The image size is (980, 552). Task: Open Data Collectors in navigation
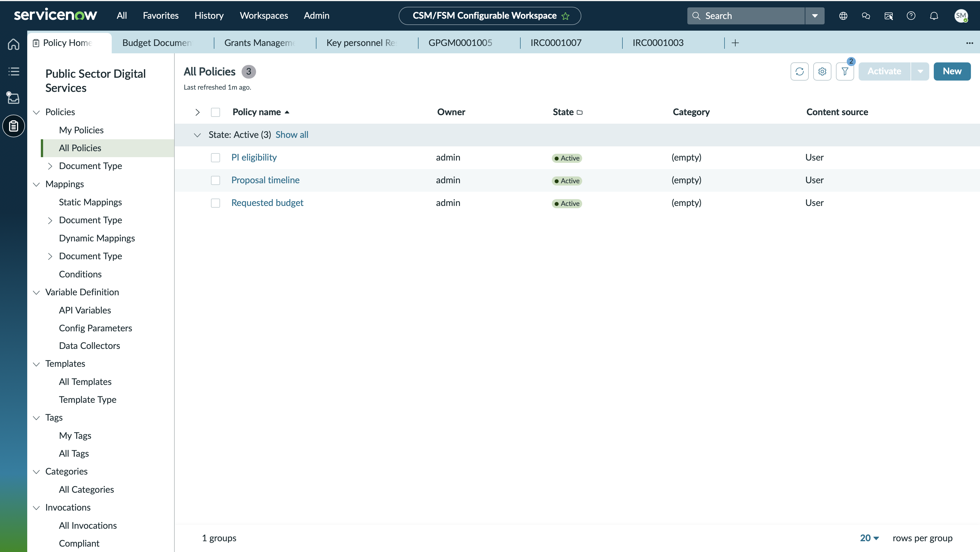(89, 346)
